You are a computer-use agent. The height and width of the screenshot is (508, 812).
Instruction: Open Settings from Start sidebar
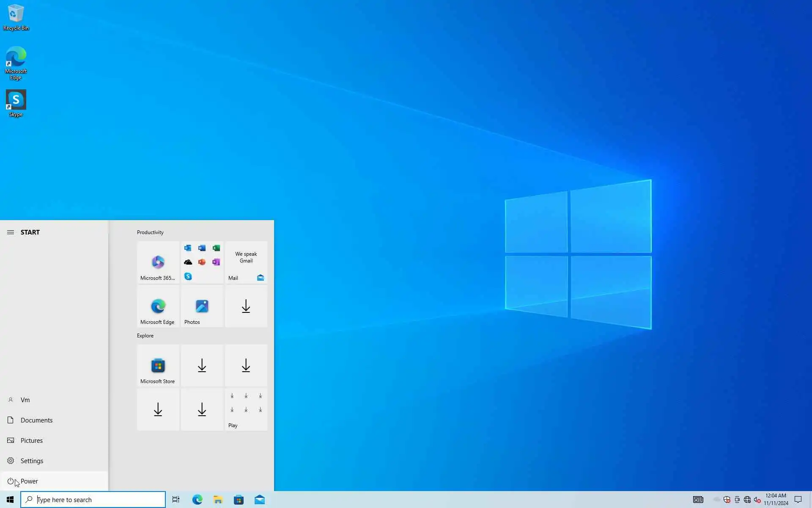pos(32,461)
